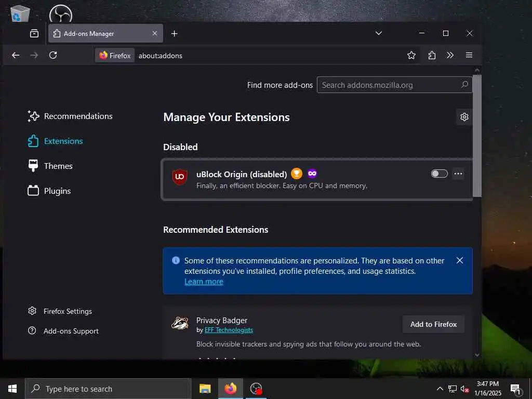
Task: Open the Extensions puzzle icon in toolbar
Action: pos(432,55)
